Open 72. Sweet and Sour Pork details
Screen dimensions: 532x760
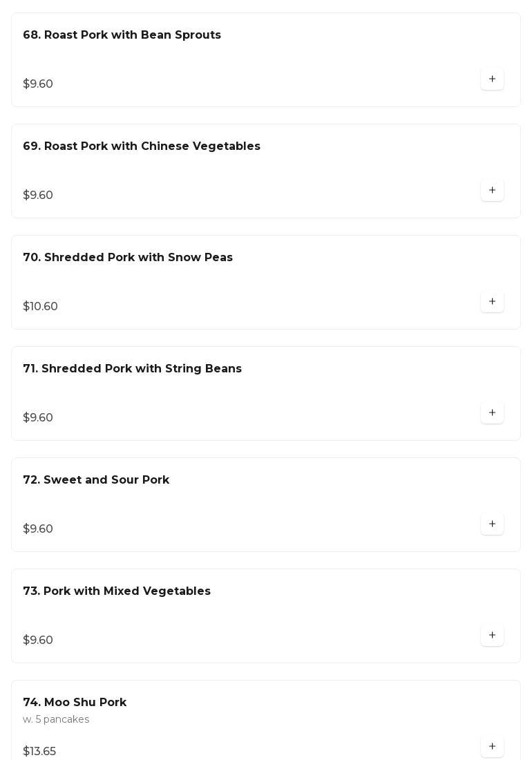(x=96, y=480)
